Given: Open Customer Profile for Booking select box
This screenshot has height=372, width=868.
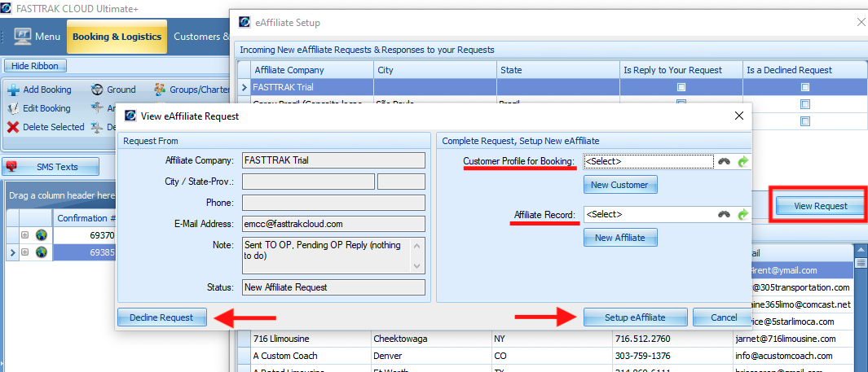Looking at the screenshot, I should click(648, 161).
